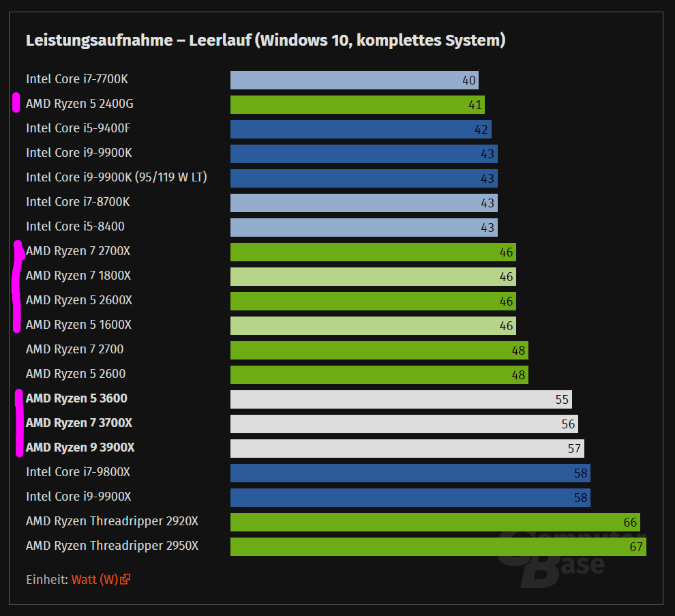Click the Ryzen 5 2600X bar showing 46

click(373, 301)
